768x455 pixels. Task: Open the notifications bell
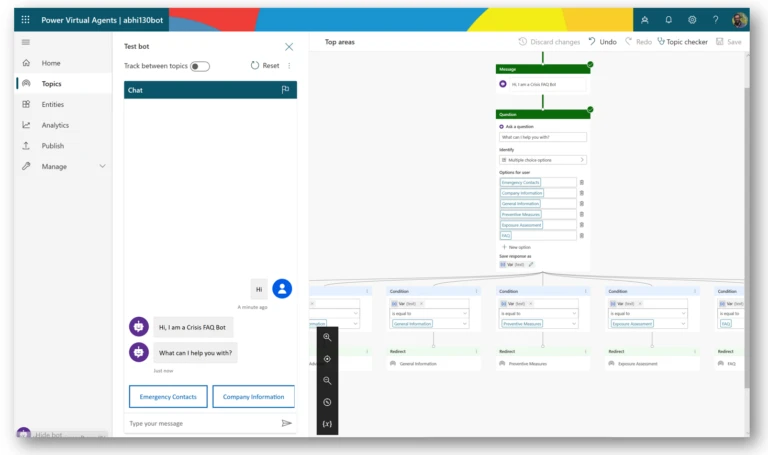[x=668, y=20]
